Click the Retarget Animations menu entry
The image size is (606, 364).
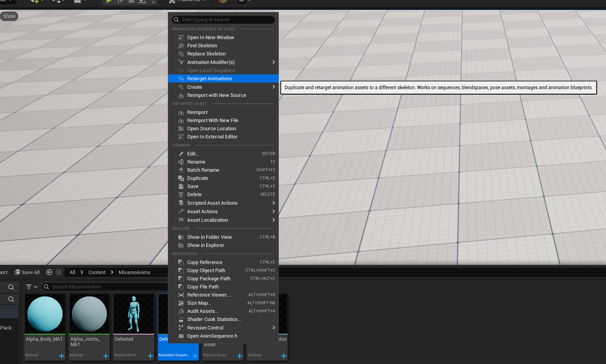[x=209, y=79]
